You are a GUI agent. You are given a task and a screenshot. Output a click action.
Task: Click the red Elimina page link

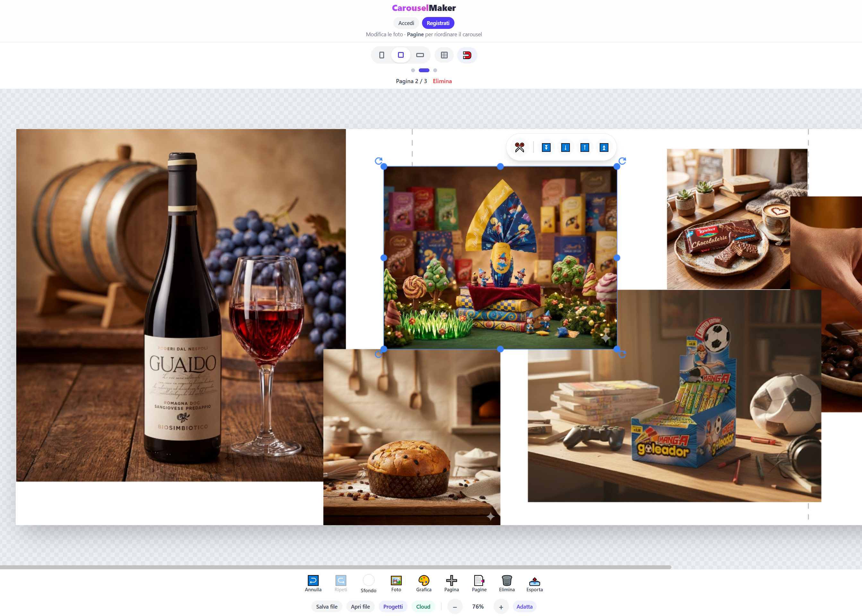point(442,81)
